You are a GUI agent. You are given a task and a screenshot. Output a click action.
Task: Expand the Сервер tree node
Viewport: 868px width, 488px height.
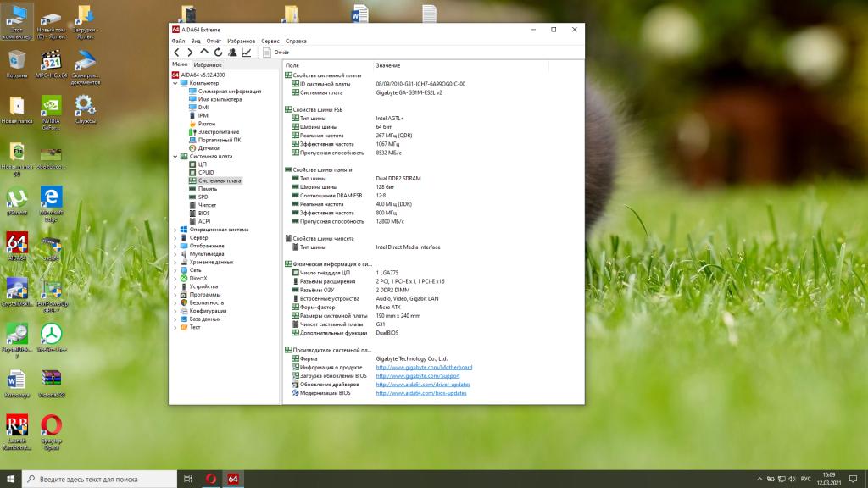[x=175, y=238]
